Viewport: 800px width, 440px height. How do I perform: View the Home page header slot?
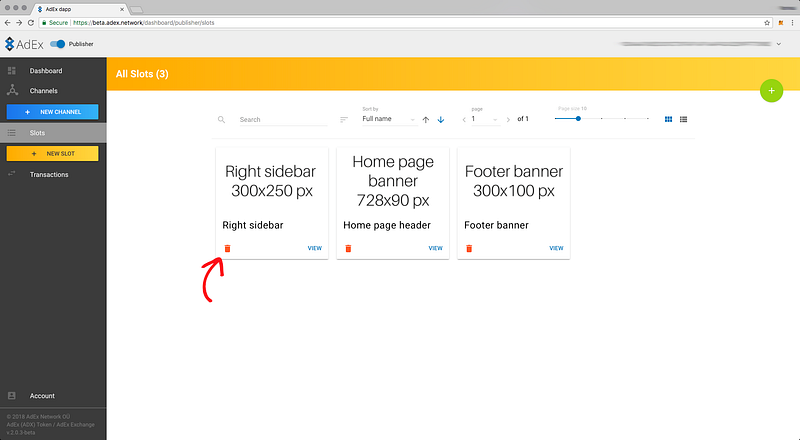coord(435,248)
